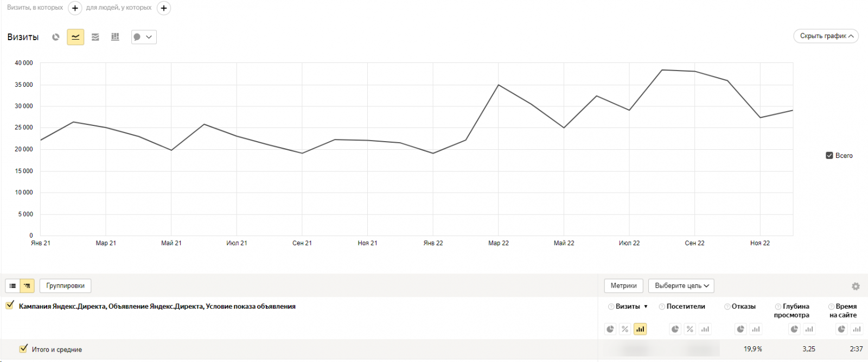Uncheck the 'Итого и средние' row
868x362 pixels.
point(23,349)
